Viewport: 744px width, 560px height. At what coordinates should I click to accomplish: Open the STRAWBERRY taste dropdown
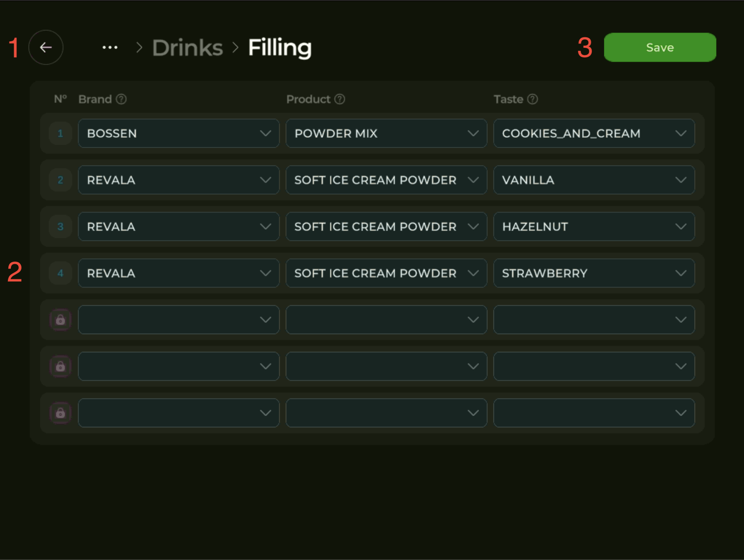pos(594,273)
